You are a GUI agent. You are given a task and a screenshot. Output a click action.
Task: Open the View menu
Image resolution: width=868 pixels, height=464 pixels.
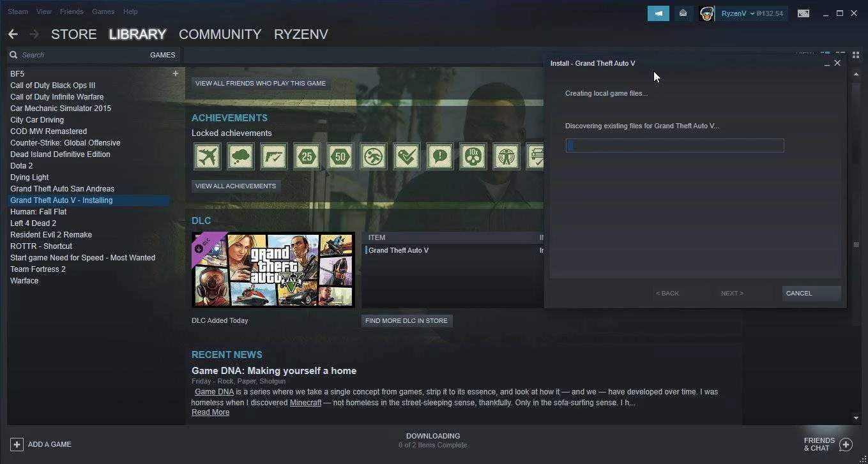pyautogui.click(x=44, y=11)
